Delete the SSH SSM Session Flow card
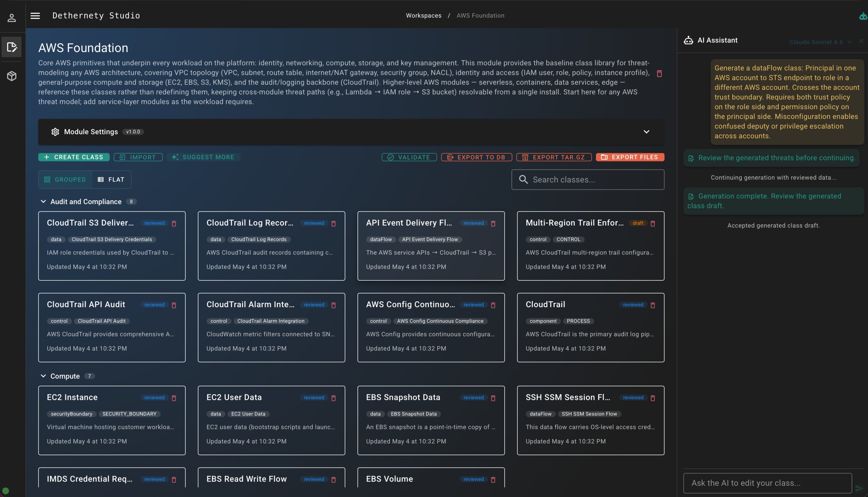The height and width of the screenshot is (497, 868). coord(653,398)
